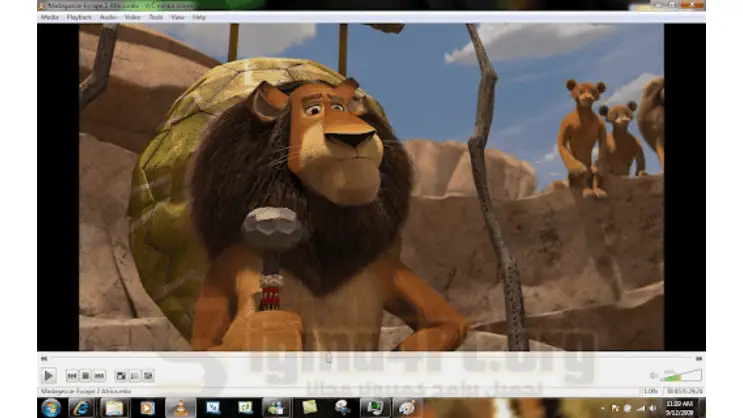Open the Media menu

click(49, 17)
